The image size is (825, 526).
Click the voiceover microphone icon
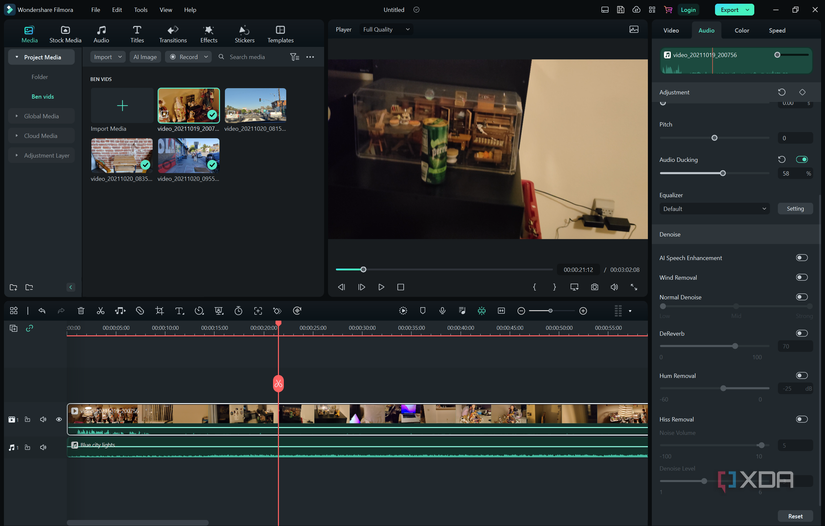[442, 311]
